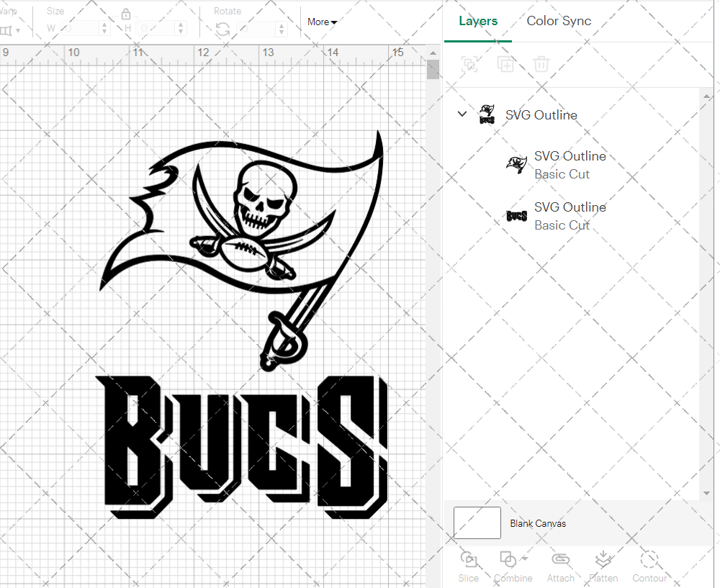Screen dimensions: 720x588
Task: Switch to the Layers tab
Action: point(478,21)
